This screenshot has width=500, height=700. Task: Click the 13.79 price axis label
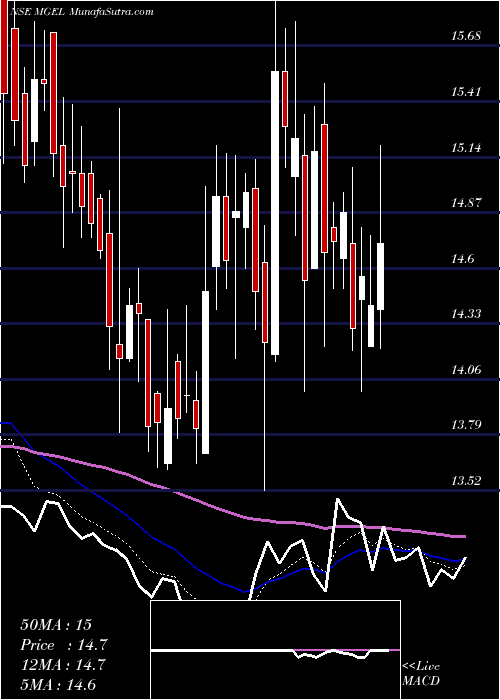coord(466,425)
